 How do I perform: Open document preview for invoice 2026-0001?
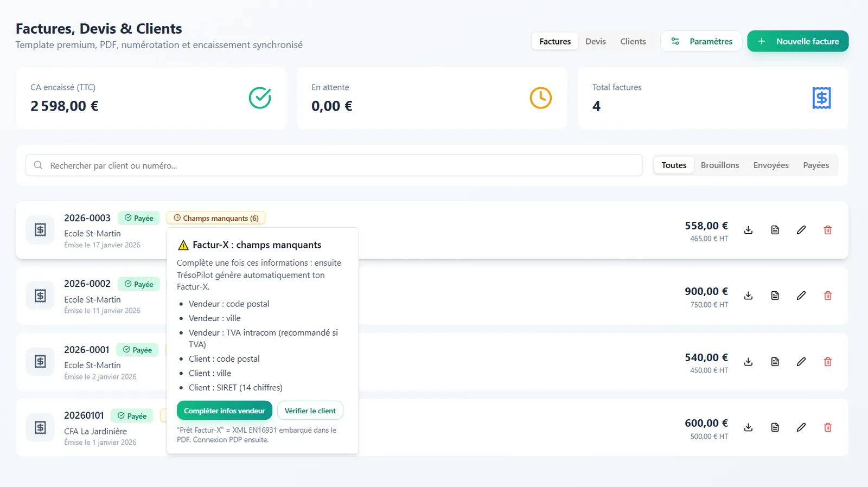pyautogui.click(x=775, y=362)
